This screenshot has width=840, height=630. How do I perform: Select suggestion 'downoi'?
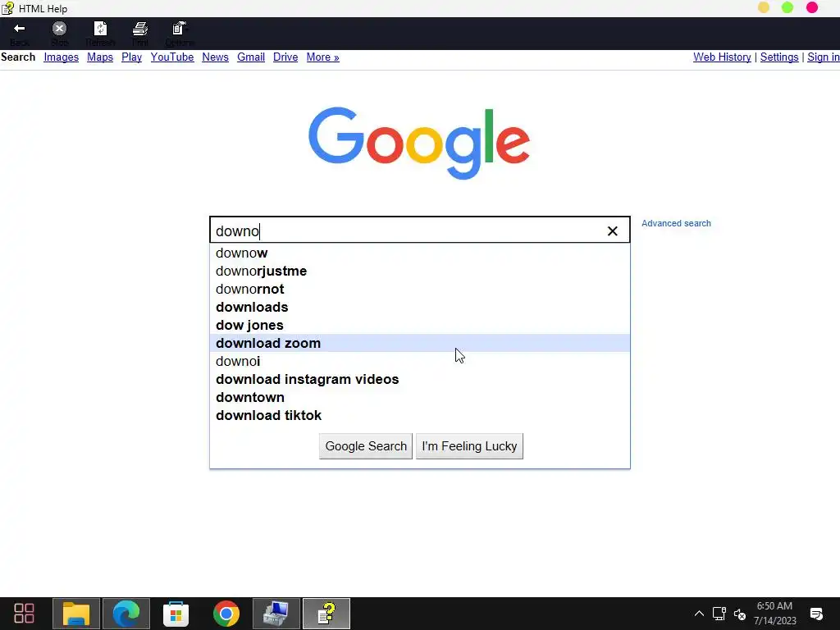(x=420, y=361)
